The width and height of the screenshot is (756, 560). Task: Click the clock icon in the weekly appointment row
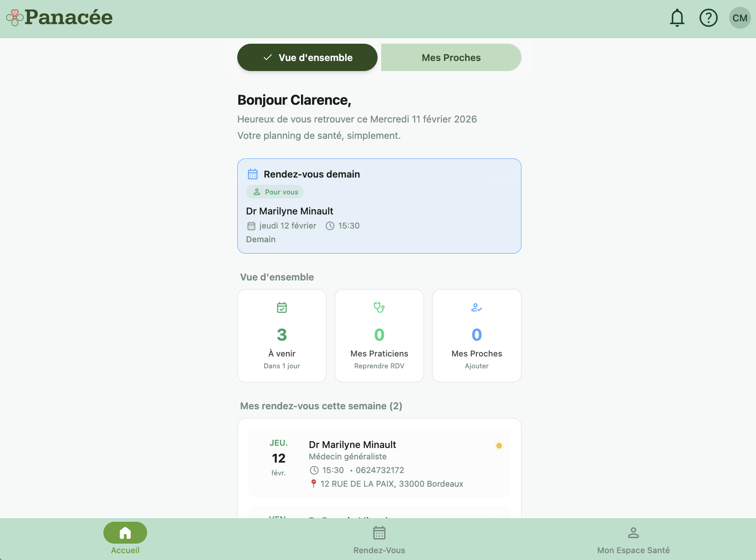click(314, 470)
